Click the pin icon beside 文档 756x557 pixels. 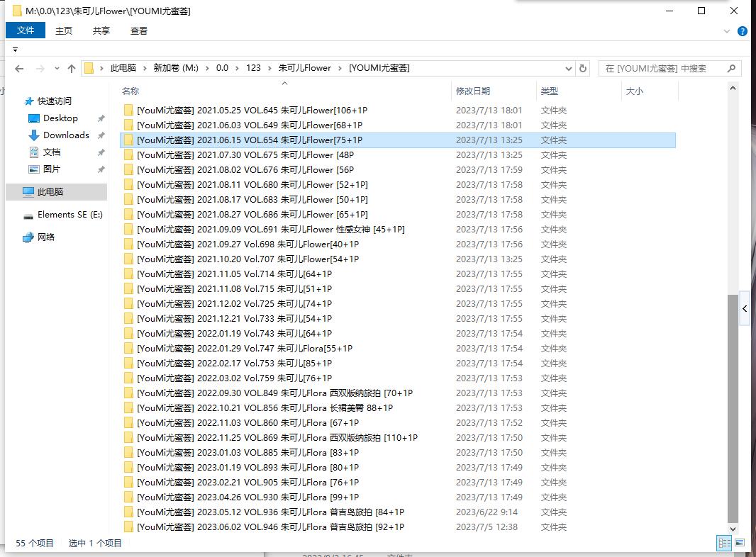(x=101, y=153)
